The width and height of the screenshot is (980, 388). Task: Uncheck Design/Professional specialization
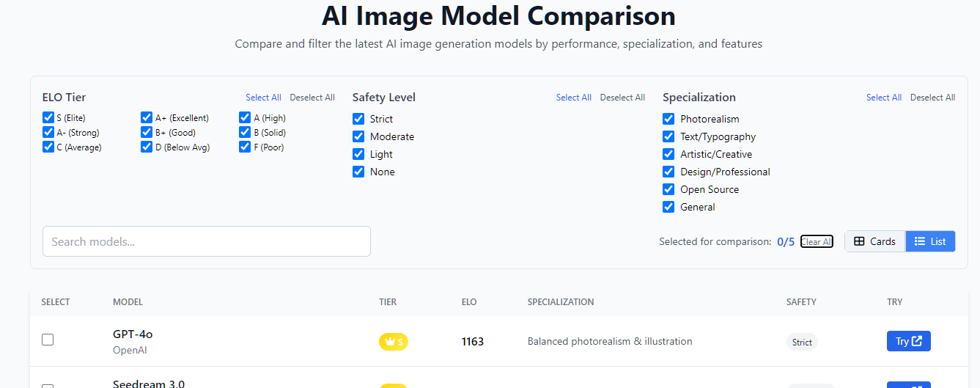point(668,172)
